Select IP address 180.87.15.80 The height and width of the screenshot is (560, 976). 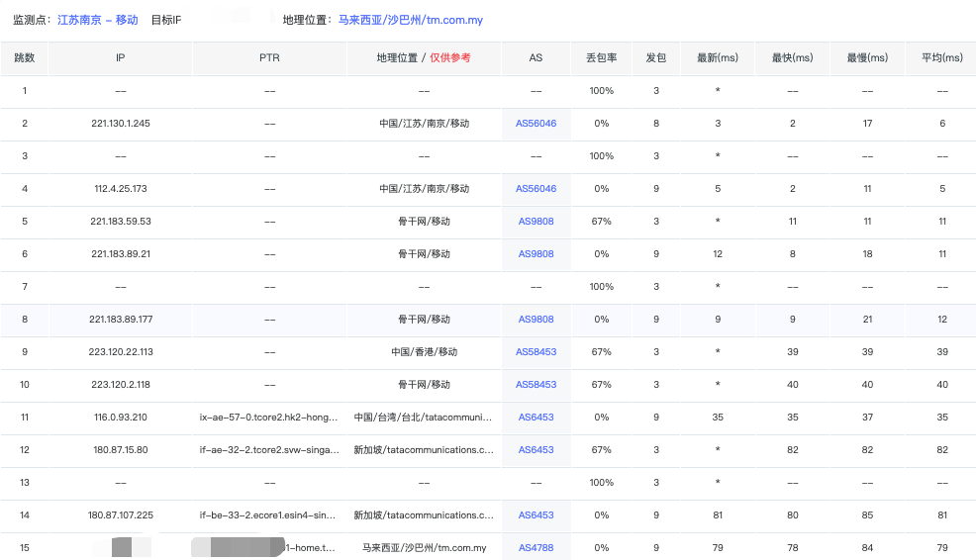point(121,450)
